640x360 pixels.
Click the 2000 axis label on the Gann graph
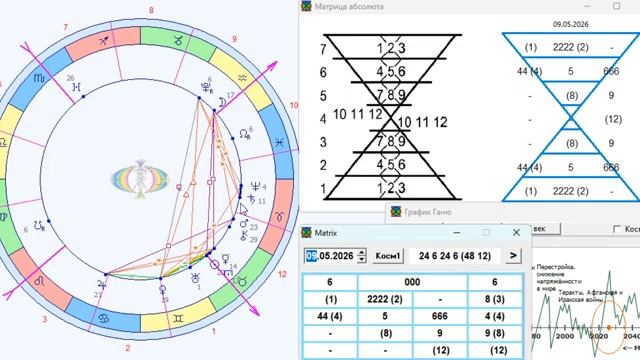(x=565, y=336)
